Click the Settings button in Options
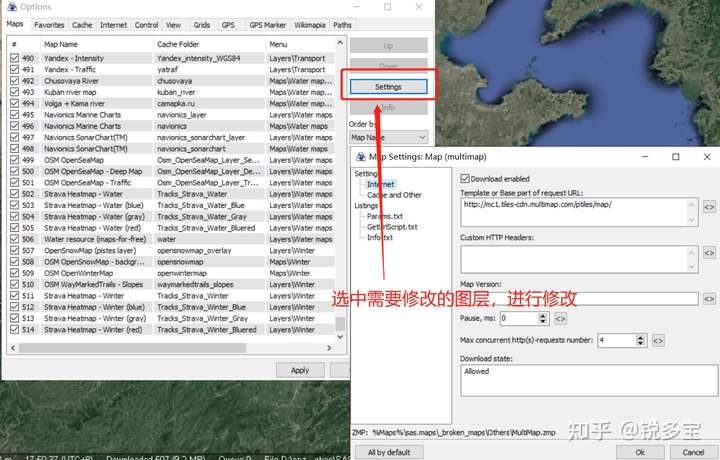720x460 pixels. coord(388,87)
